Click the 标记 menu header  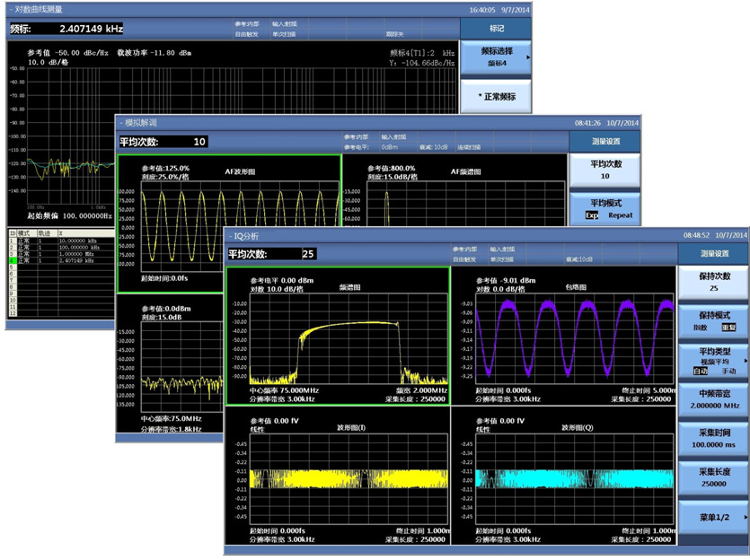pos(496,29)
